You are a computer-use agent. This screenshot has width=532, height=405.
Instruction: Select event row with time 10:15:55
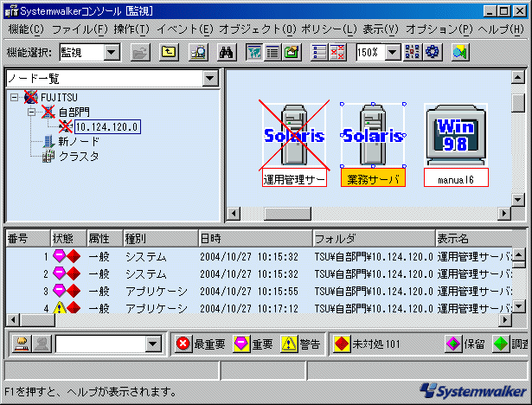coord(259,291)
